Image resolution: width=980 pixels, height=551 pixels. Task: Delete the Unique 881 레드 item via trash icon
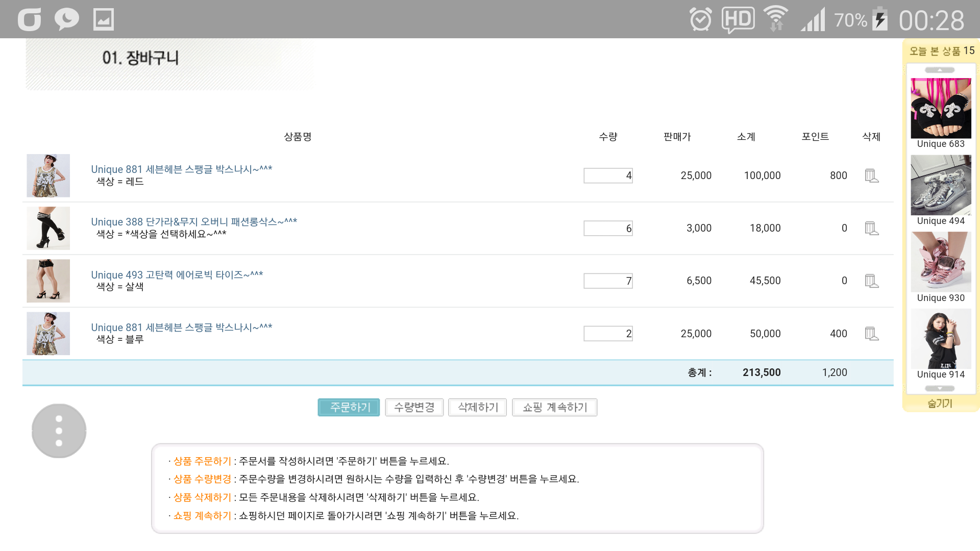[x=872, y=176]
